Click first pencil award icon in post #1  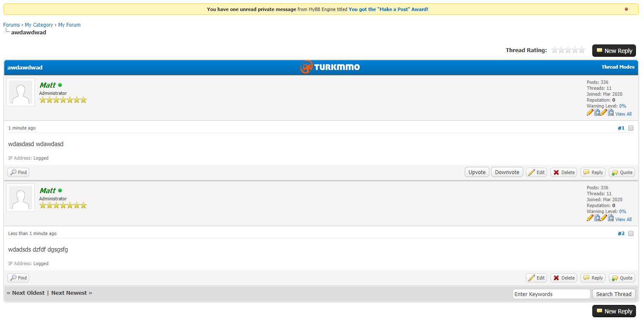[x=590, y=112]
